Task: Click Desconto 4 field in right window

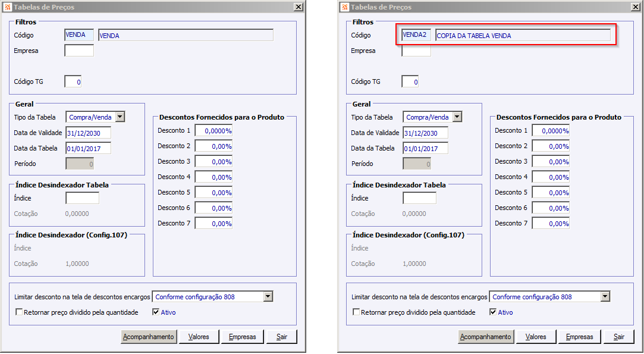Action: point(551,177)
